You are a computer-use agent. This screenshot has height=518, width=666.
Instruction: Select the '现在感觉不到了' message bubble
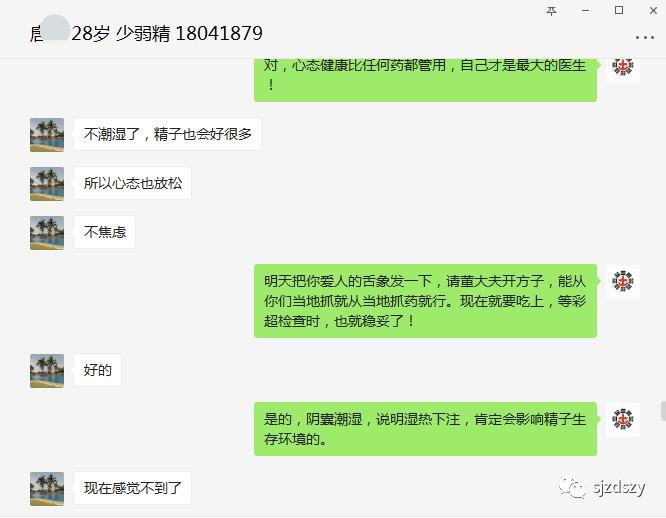(133, 488)
